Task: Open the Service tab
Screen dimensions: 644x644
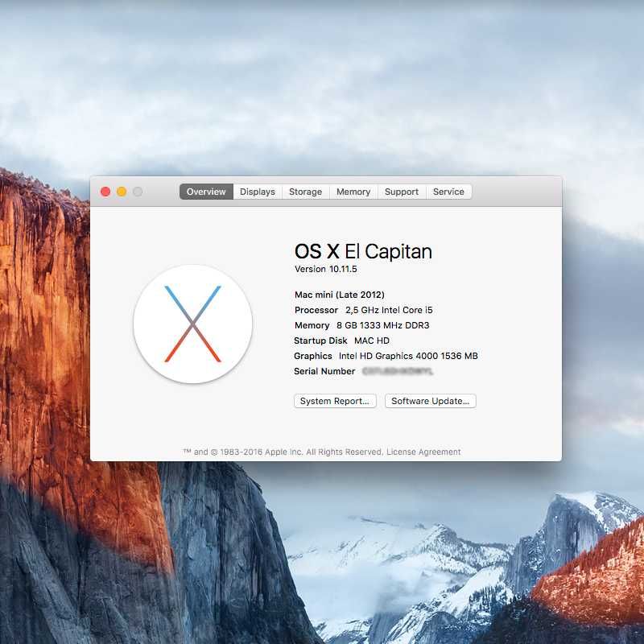Action: click(448, 192)
